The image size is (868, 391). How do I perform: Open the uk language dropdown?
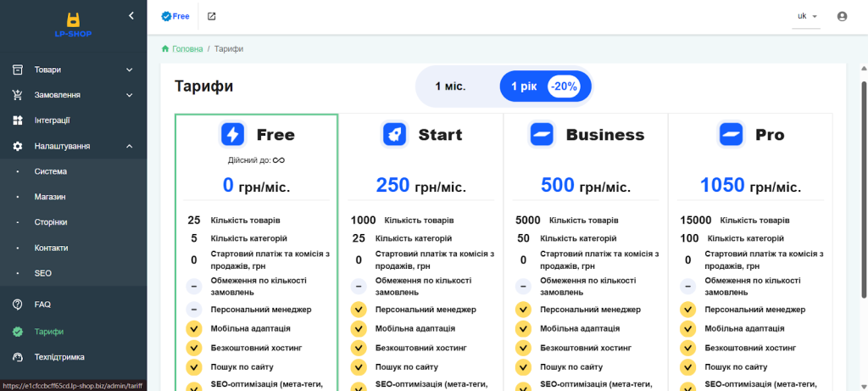point(806,16)
